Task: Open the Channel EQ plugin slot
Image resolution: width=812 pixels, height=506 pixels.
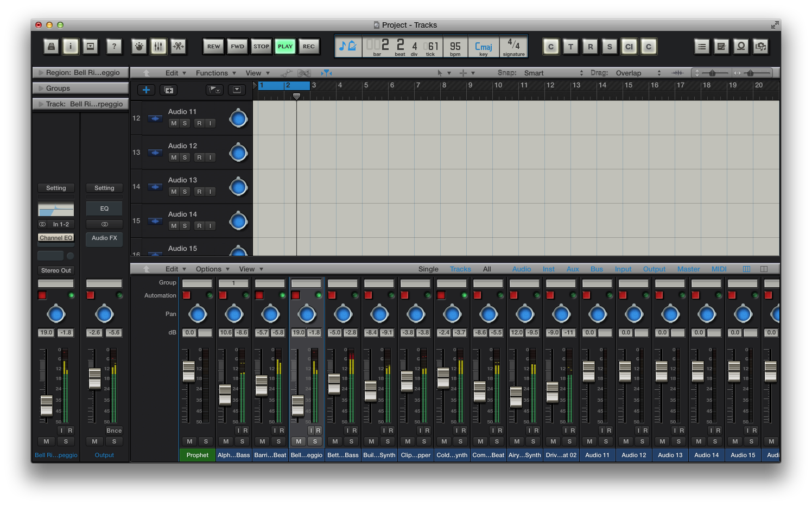Action: tap(56, 238)
